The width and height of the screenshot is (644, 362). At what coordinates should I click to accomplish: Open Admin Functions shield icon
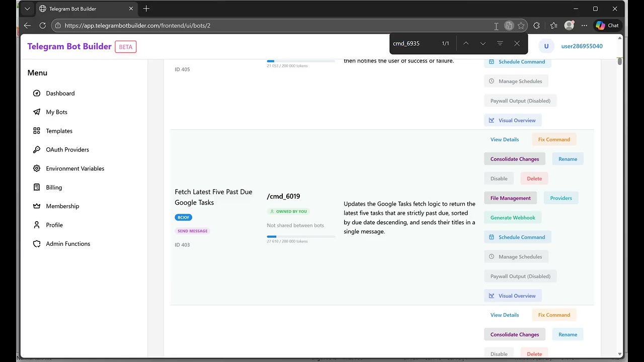click(37, 244)
